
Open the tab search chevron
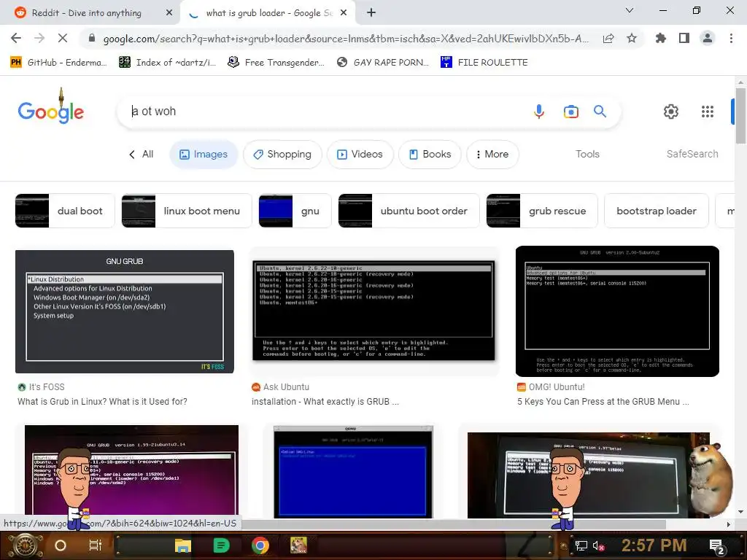(x=630, y=10)
